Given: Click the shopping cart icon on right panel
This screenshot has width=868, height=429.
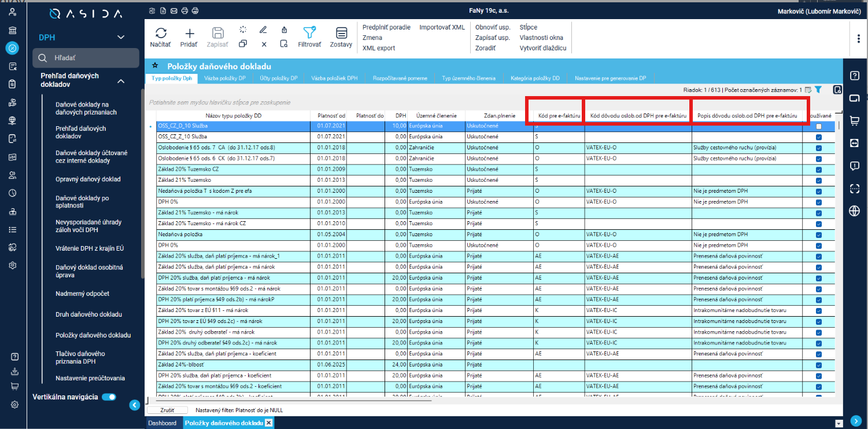Looking at the screenshot, I should (x=854, y=120).
